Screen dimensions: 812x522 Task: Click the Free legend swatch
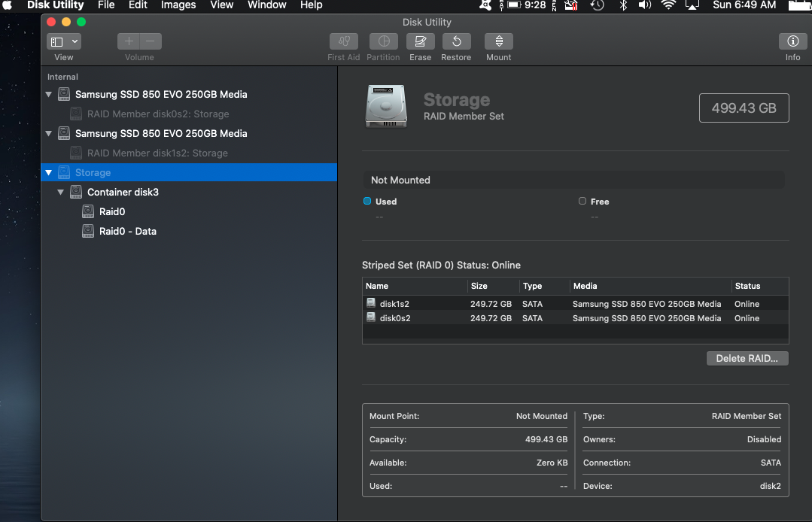582,202
